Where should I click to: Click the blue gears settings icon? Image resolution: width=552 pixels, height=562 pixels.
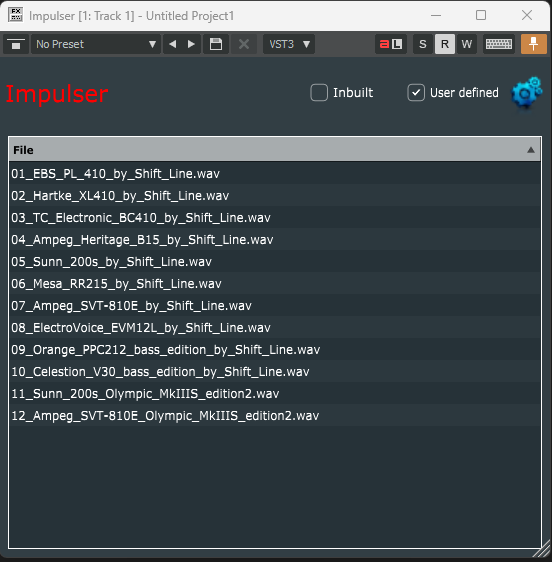[526, 93]
